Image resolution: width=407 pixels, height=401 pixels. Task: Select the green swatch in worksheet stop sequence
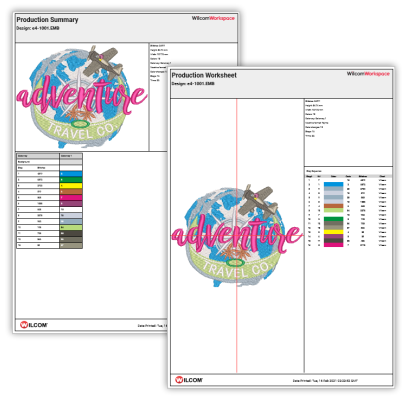pyautogui.click(x=333, y=219)
